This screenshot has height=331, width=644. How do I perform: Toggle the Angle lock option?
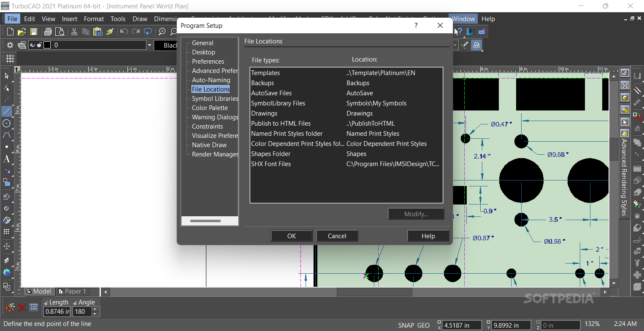tap(76, 303)
